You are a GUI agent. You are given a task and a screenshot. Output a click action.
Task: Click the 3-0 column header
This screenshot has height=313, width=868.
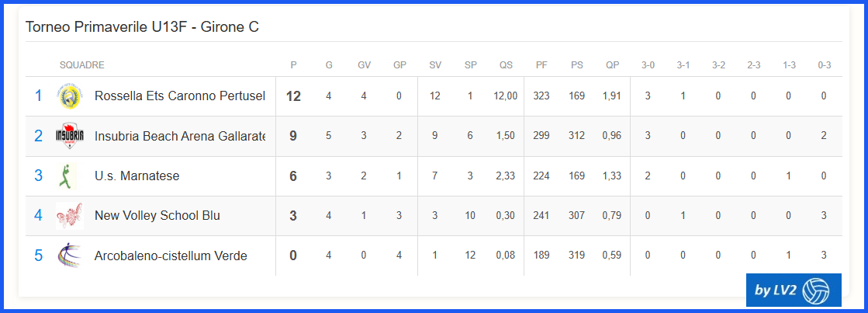648,65
